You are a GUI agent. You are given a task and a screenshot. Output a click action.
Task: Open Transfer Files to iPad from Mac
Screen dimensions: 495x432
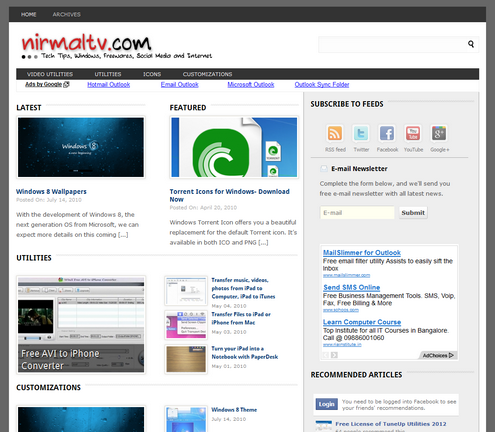pos(241,318)
